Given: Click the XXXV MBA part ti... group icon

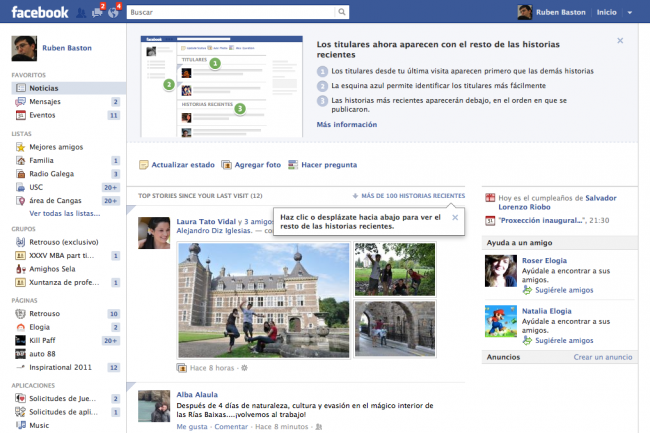Looking at the screenshot, I should point(21,256).
